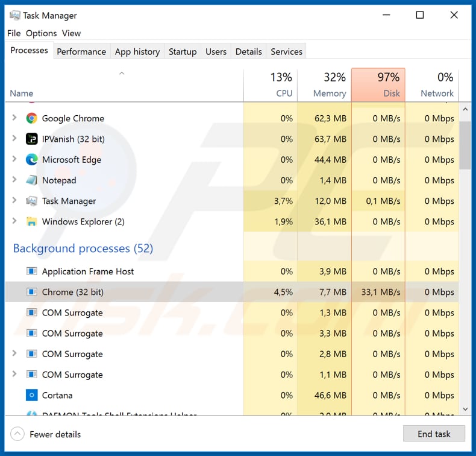476x456 pixels.
Task: Collapse view with Fewer details arrow
Action: coord(18,434)
